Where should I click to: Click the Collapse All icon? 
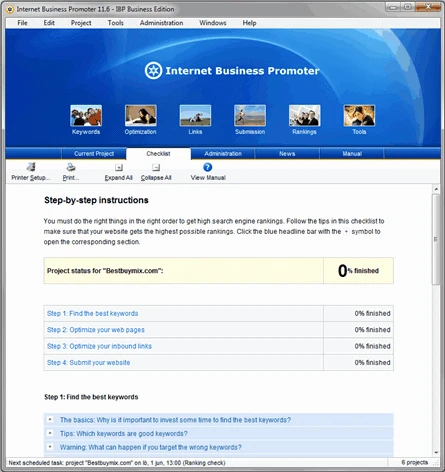click(156, 167)
